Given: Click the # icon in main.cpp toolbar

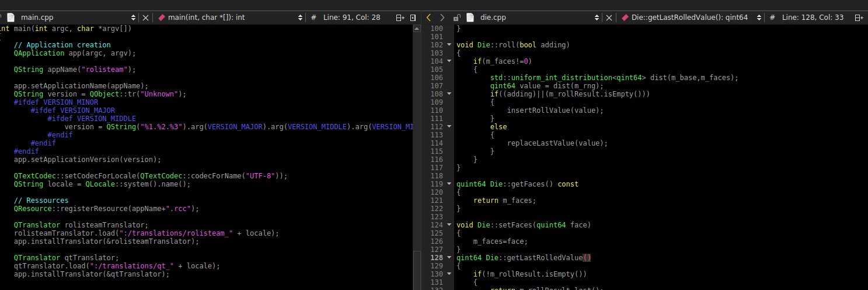Looking at the screenshot, I should pos(313,18).
